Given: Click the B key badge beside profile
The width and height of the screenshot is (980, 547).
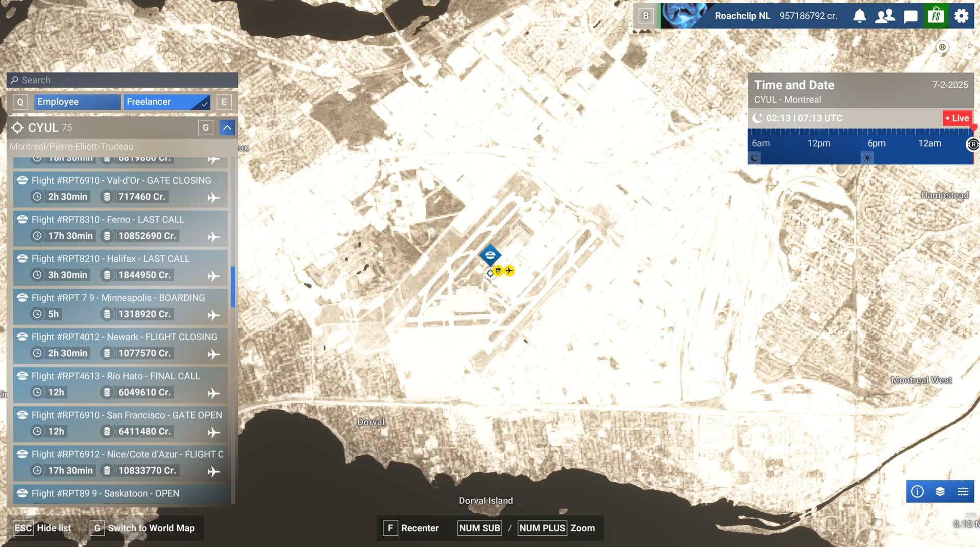Looking at the screenshot, I should tap(646, 16).
